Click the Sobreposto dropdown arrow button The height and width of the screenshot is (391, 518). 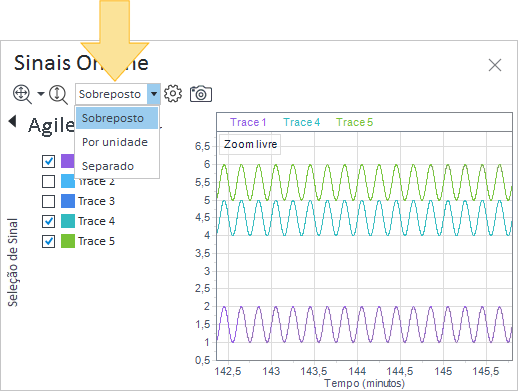[x=154, y=94]
